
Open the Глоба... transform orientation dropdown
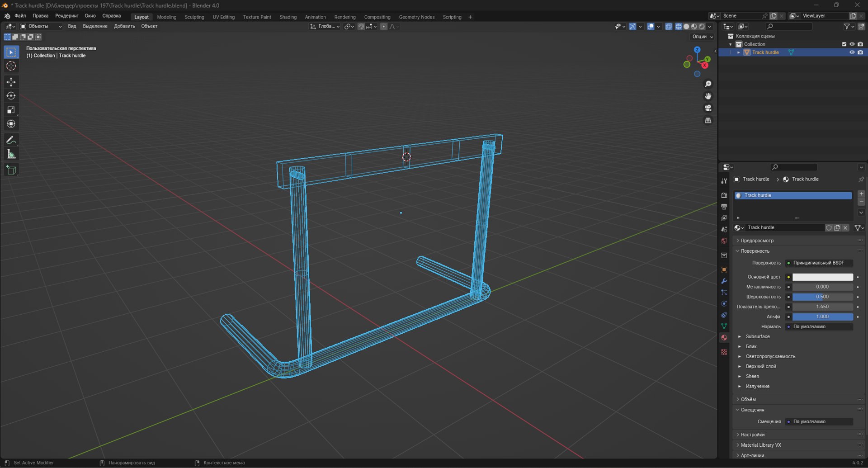325,26
